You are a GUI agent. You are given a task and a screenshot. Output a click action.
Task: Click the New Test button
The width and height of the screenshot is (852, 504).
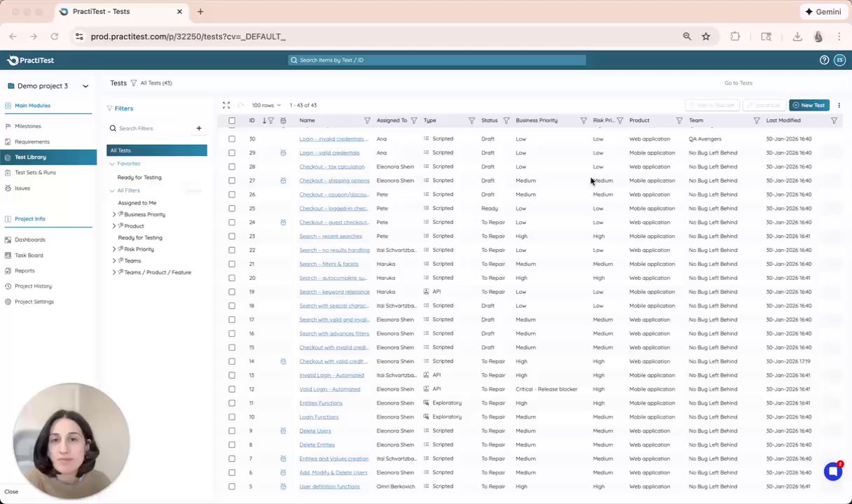(809, 105)
